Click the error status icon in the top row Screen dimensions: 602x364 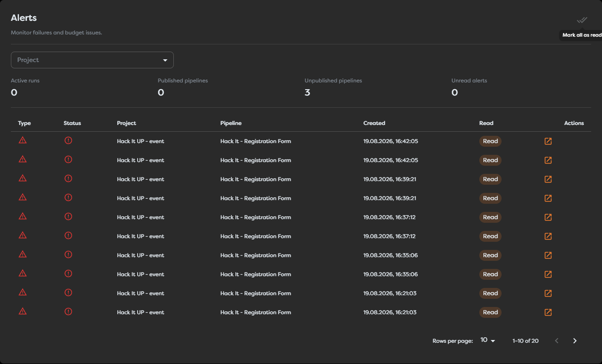coord(68,140)
